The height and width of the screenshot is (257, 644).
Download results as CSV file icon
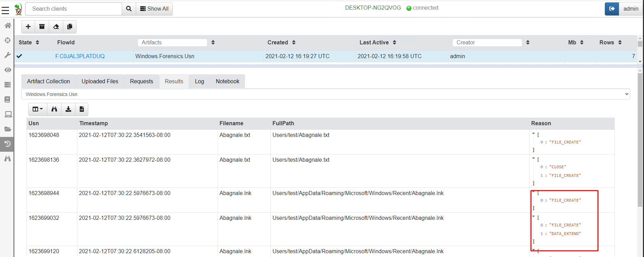pyautogui.click(x=82, y=109)
